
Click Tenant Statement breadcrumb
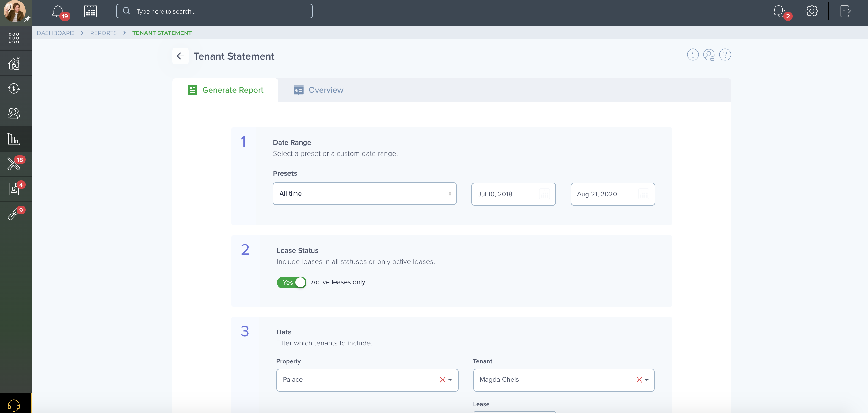[162, 33]
